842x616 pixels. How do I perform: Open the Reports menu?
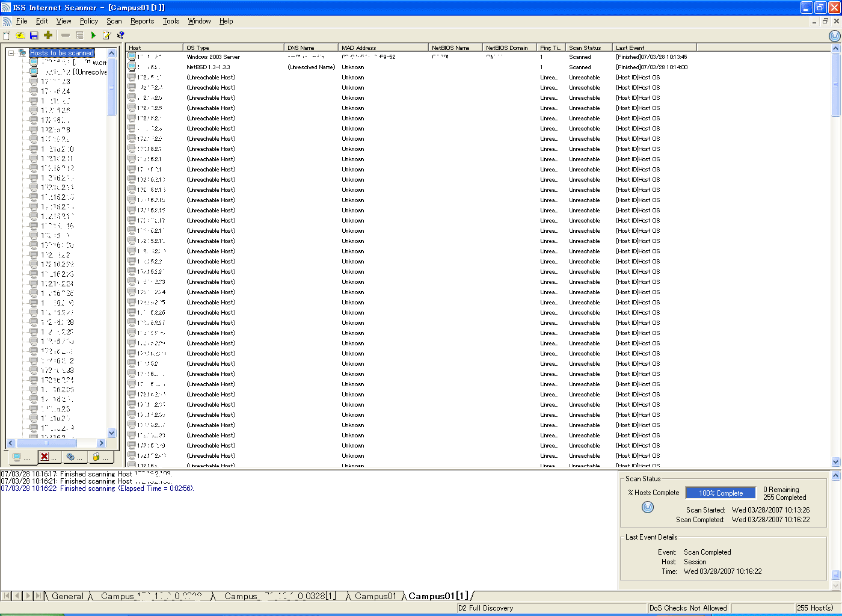142,21
